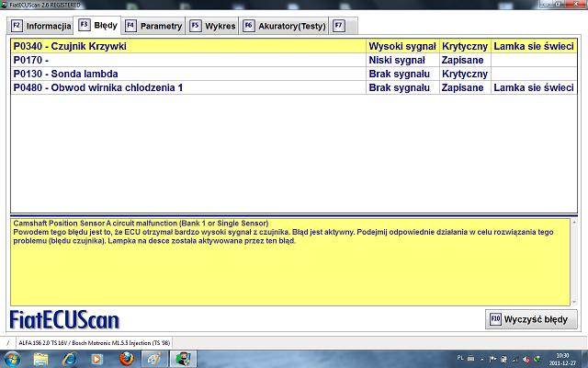Go to the Akuratory(Testy) tab
Screen dimensions: 588x368
tap(284, 26)
